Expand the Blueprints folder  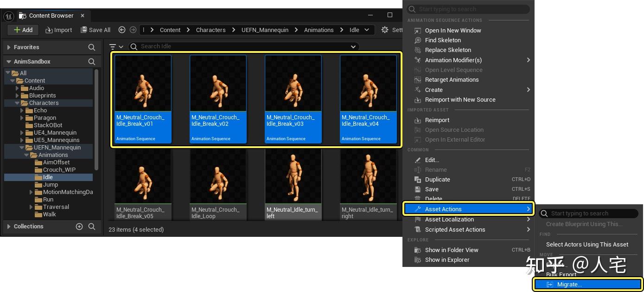18,96
